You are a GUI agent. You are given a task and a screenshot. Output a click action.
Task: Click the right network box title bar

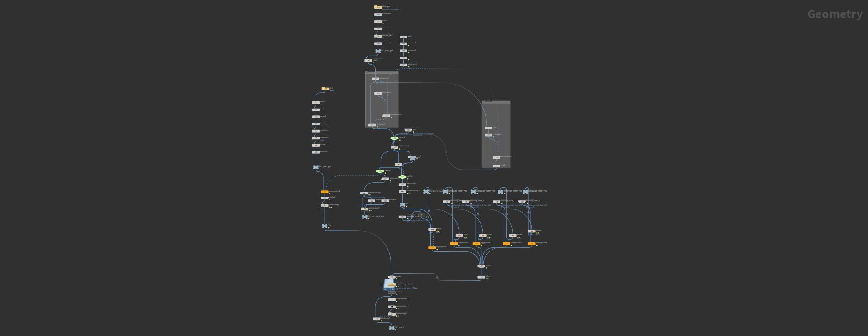tap(496, 102)
